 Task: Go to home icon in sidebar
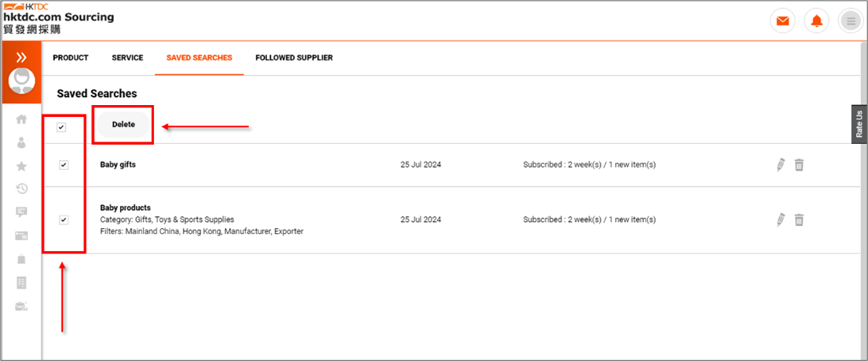pos(21,119)
